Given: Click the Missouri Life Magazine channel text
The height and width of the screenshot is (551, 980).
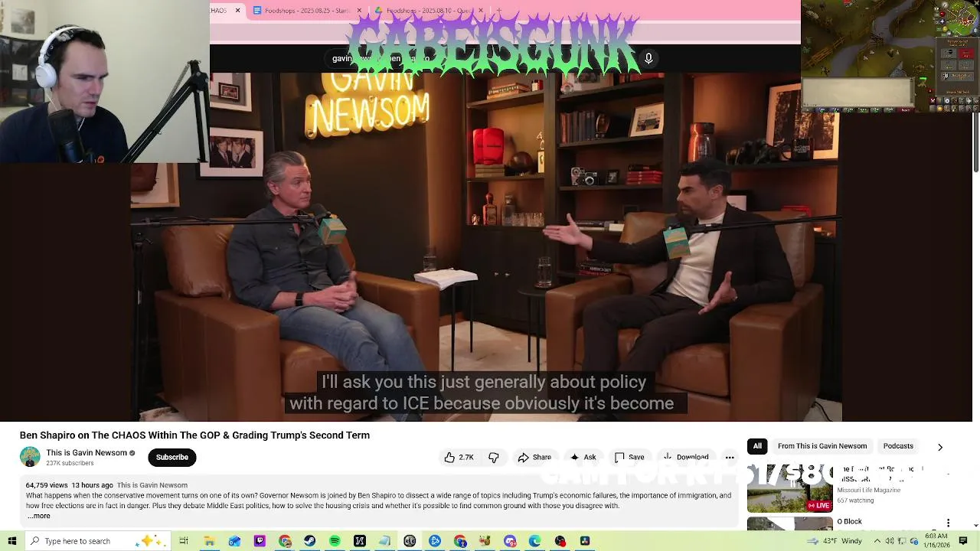Looking at the screenshot, I should point(868,490).
